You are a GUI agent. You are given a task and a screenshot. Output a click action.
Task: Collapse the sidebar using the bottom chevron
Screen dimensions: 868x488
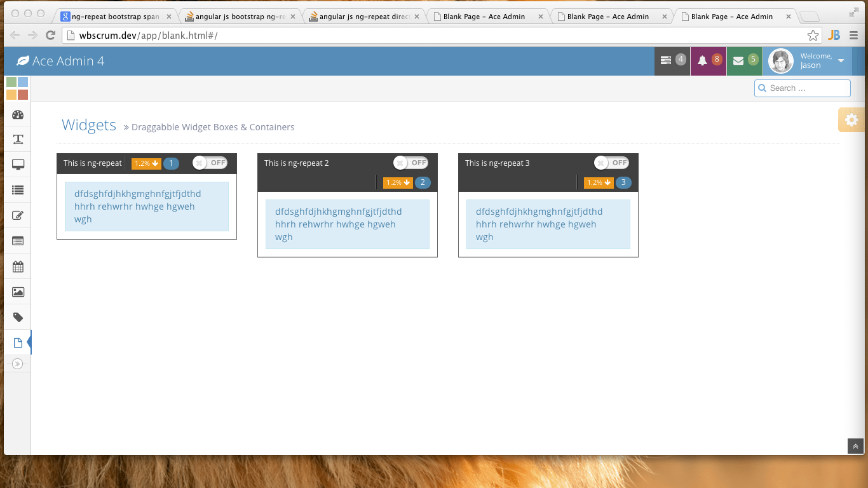pos(17,363)
